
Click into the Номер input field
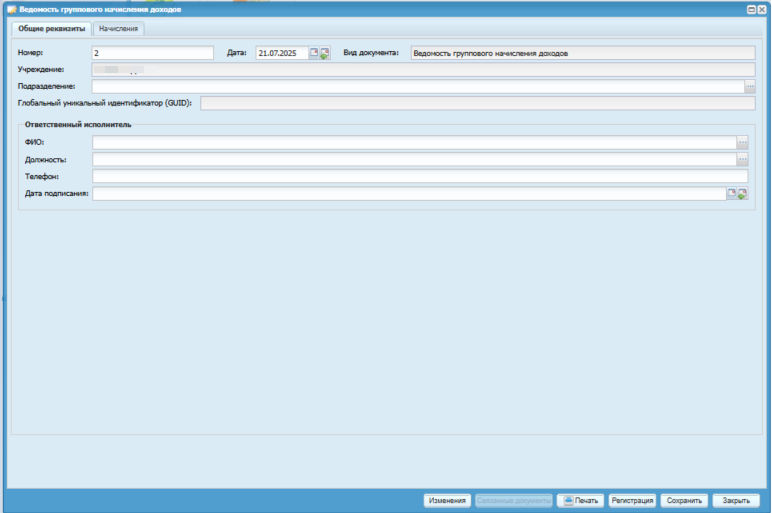point(152,54)
